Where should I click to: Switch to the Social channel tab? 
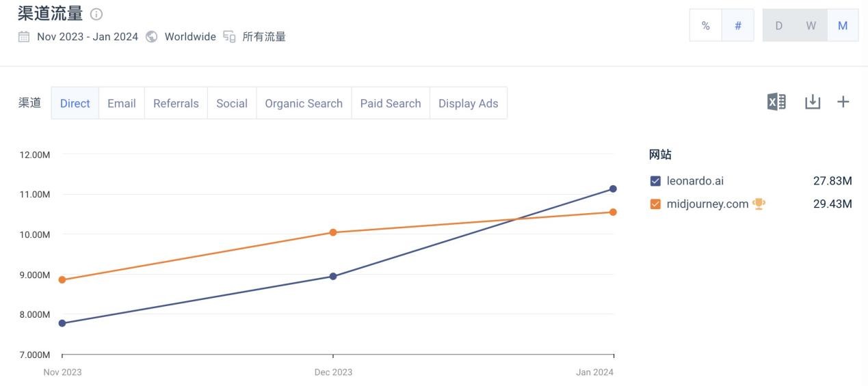click(x=232, y=103)
